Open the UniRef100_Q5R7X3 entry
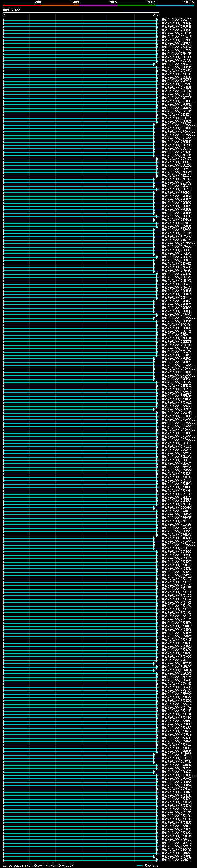 pyautogui.click(x=176, y=179)
